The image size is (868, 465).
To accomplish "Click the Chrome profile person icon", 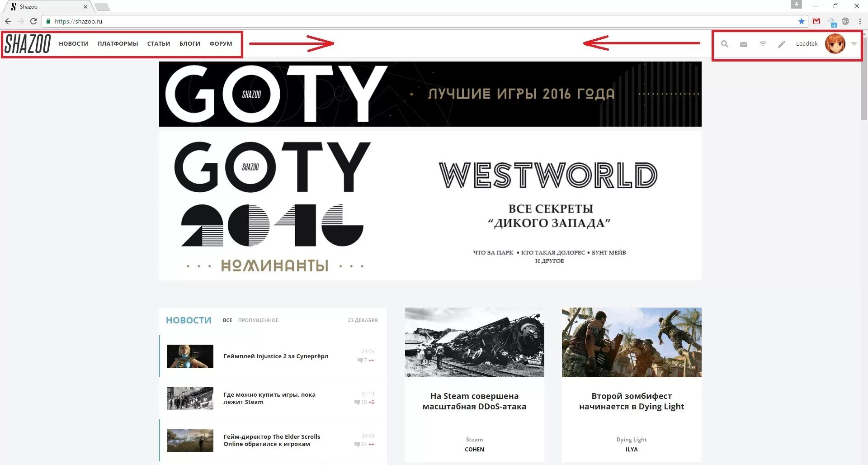I will pos(797,5).
